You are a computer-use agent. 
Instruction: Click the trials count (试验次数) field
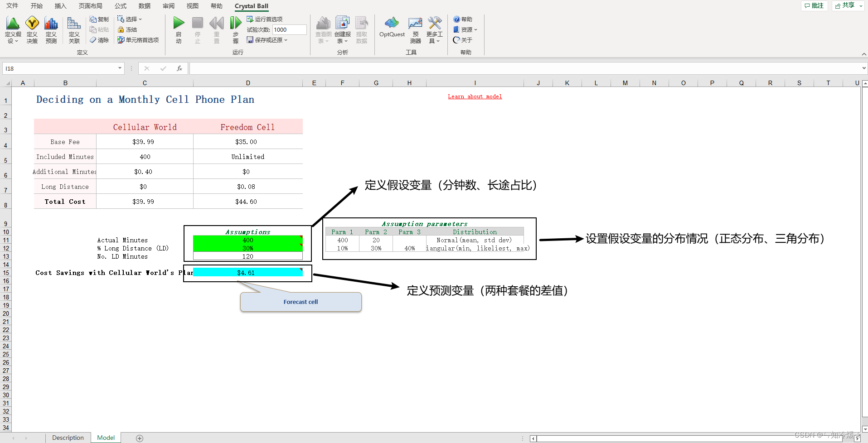[289, 29]
